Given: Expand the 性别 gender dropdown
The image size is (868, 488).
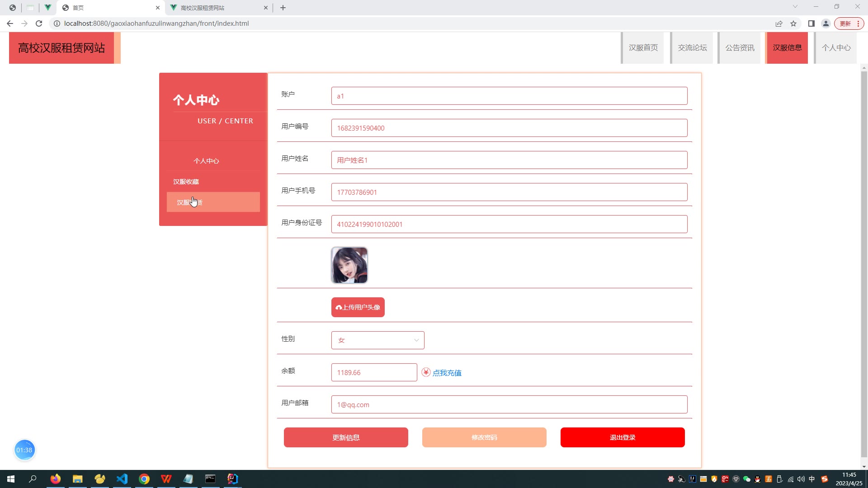Looking at the screenshot, I should (377, 340).
